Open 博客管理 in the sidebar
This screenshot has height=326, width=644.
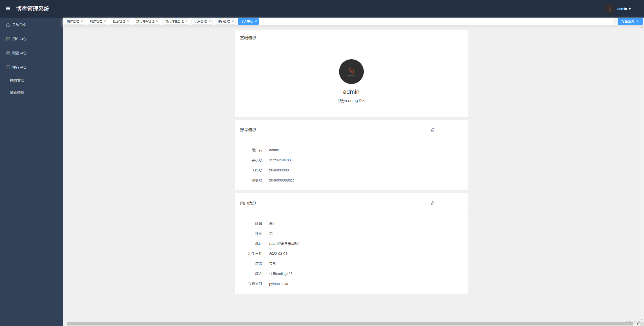[17, 93]
